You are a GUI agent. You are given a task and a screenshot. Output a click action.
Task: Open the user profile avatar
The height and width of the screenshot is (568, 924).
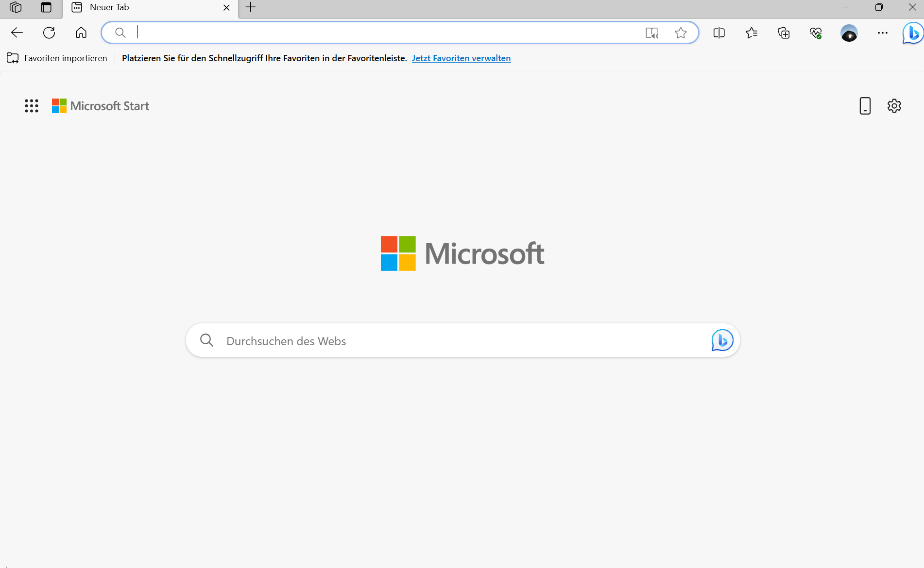(x=849, y=33)
